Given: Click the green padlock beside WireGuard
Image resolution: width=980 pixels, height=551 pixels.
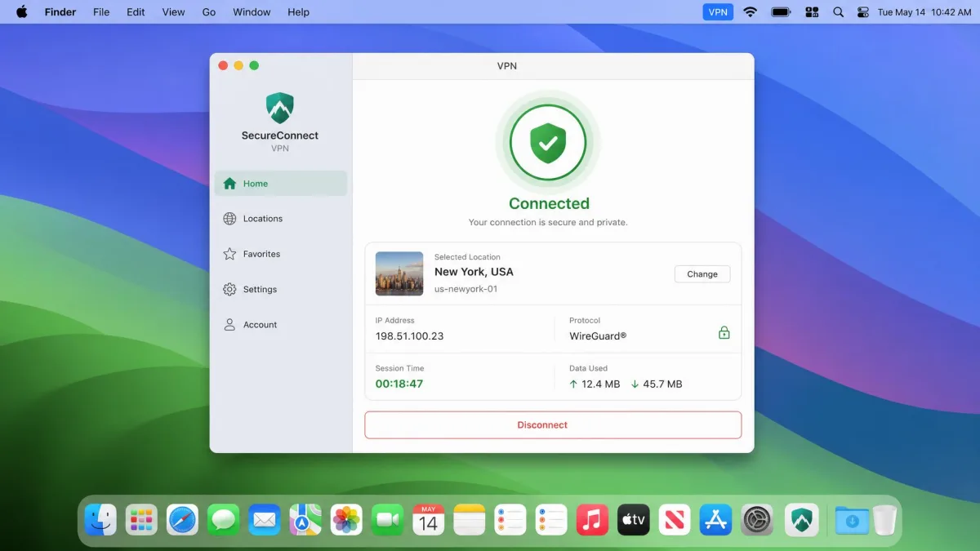Looking at the screenshot, I should (724, 332).
